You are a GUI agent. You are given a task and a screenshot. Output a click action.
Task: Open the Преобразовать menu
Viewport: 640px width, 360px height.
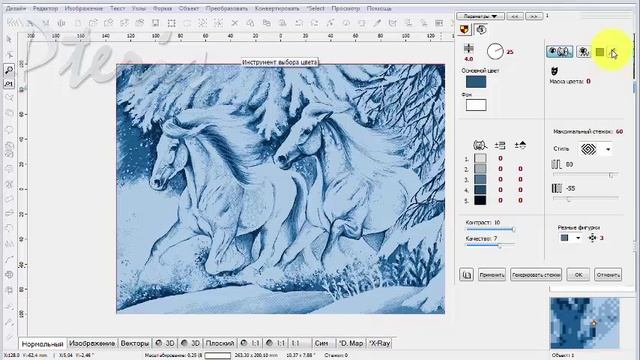point(227,8)
